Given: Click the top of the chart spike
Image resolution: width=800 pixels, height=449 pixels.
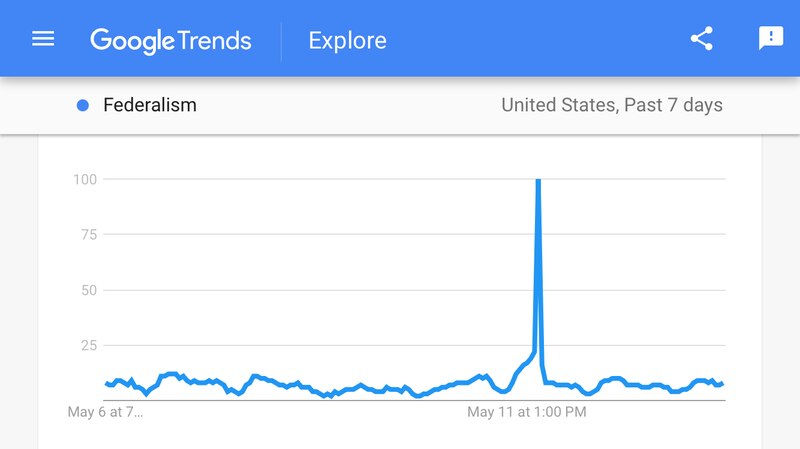Looking at the screenshot, I should coord(538,182).
